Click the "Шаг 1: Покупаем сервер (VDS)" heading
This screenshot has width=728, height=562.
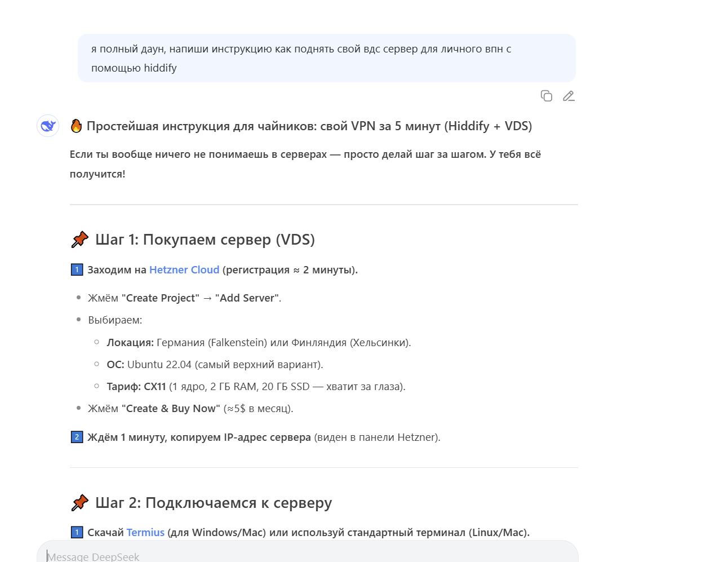point(205,240)
